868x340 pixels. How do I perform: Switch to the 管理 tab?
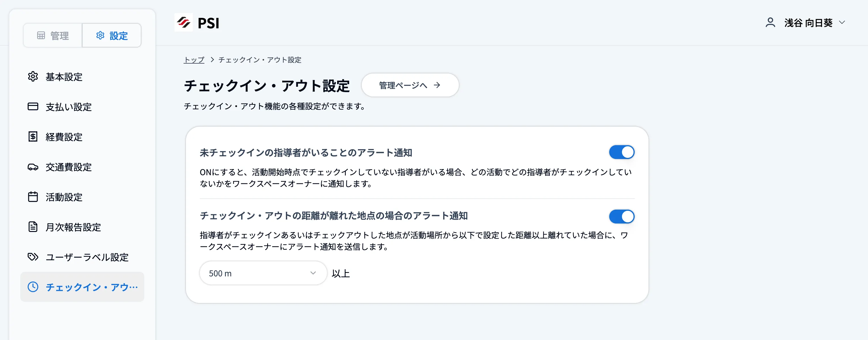(53, 35)
